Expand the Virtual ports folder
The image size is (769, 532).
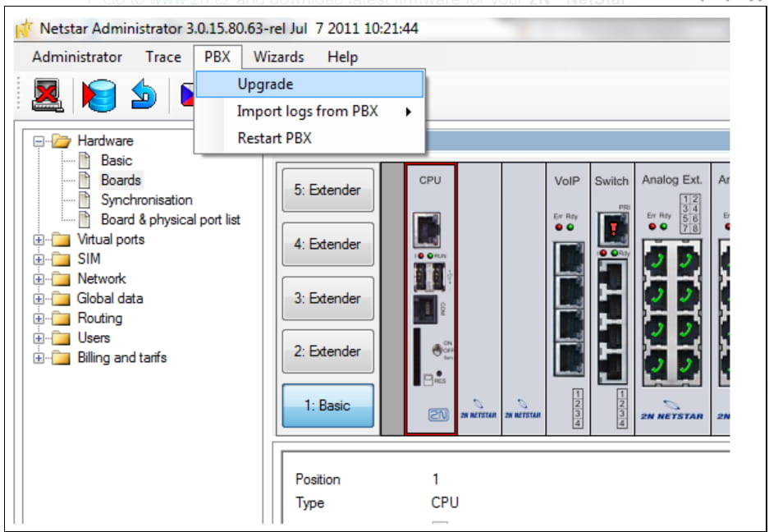(x=39, y=240)
